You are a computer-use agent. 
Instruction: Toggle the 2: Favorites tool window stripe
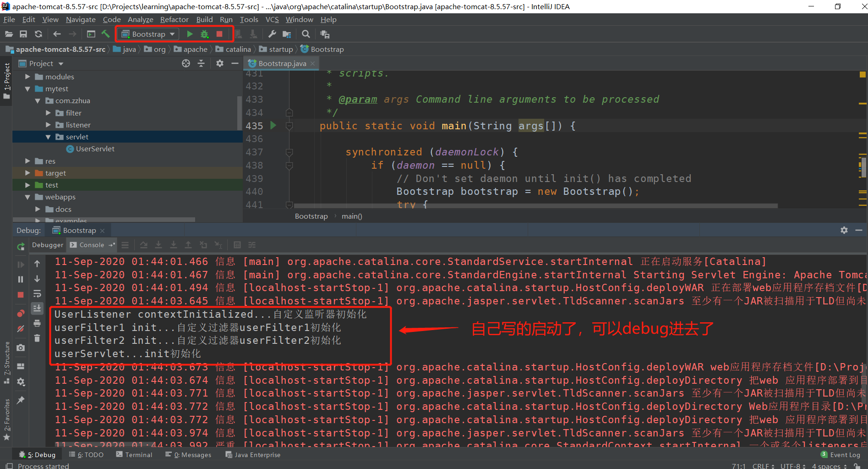6,419
